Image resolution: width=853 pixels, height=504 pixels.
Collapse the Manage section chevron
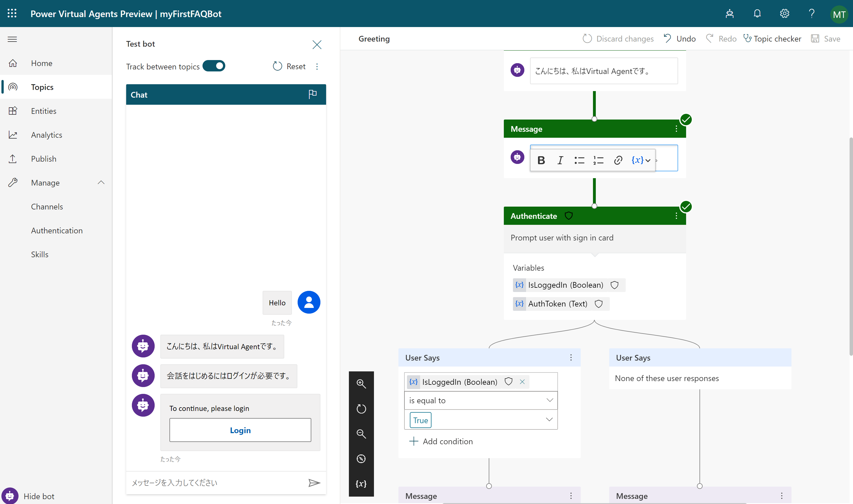pyautogui.click(x=101, y=183)
